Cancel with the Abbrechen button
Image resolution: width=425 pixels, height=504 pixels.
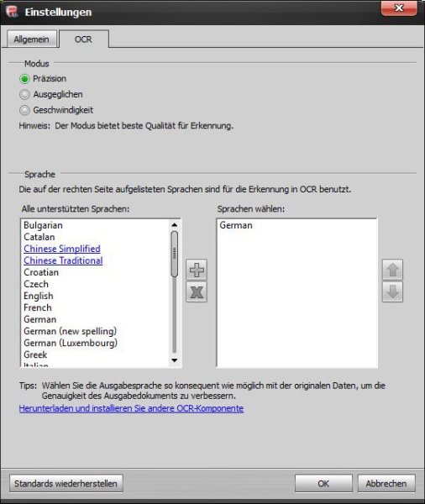(386, 484)
